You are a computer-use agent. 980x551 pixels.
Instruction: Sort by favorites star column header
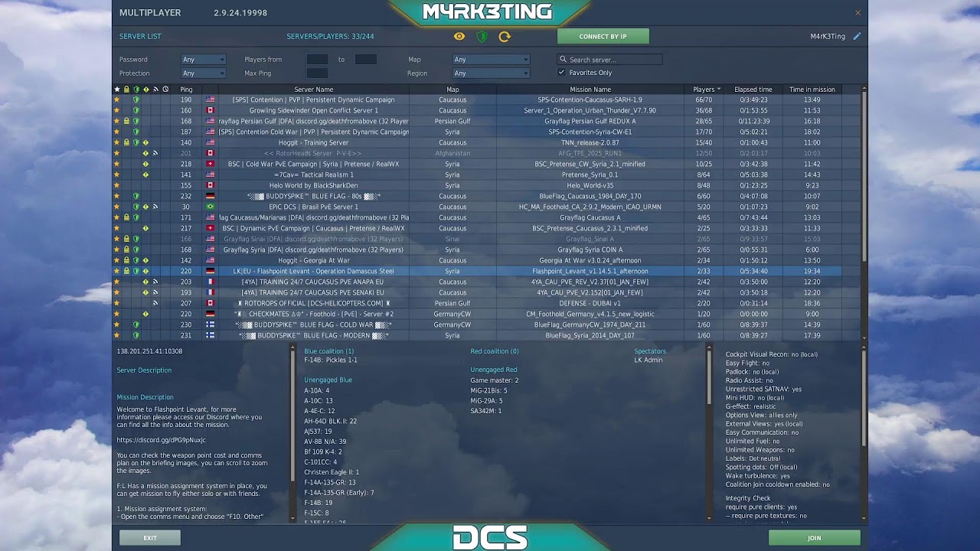(x=117, y=90)
